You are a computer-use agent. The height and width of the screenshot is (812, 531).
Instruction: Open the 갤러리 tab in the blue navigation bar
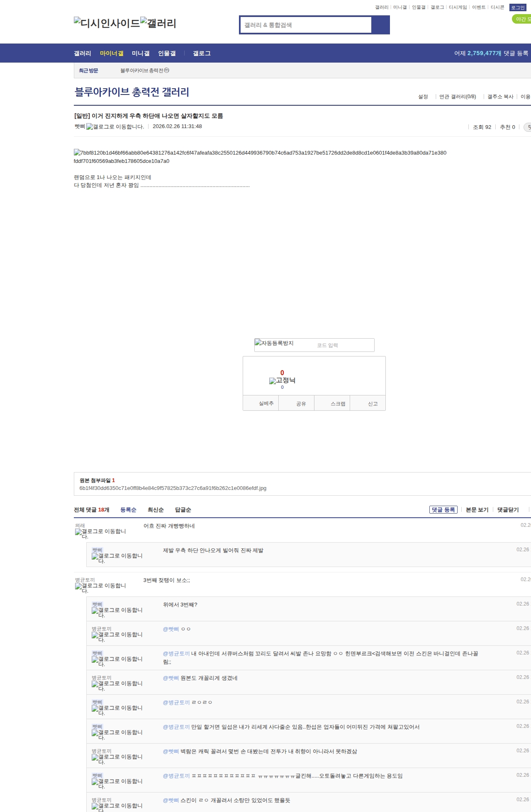click(83, 53)
